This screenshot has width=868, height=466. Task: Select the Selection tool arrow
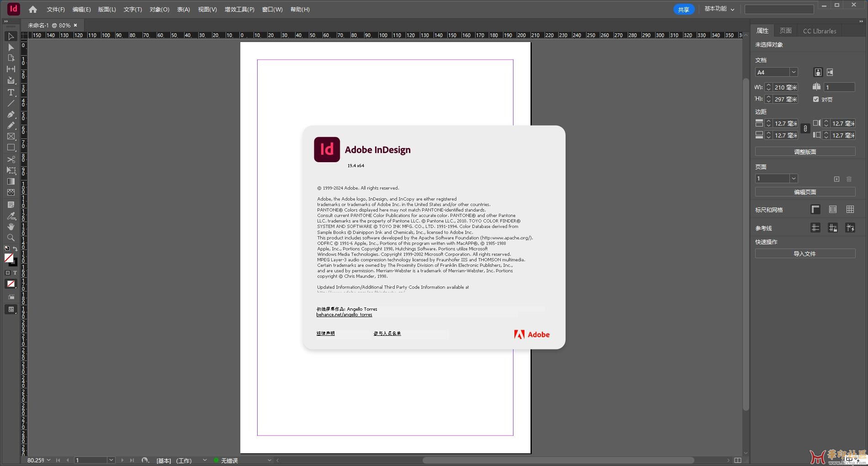[11, 37]
